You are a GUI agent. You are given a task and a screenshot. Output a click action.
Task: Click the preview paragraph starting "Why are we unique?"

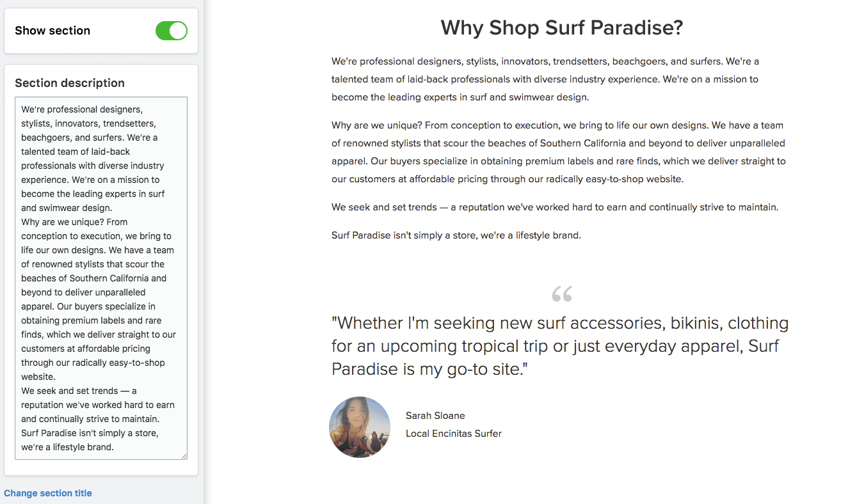tap(558, 152)
